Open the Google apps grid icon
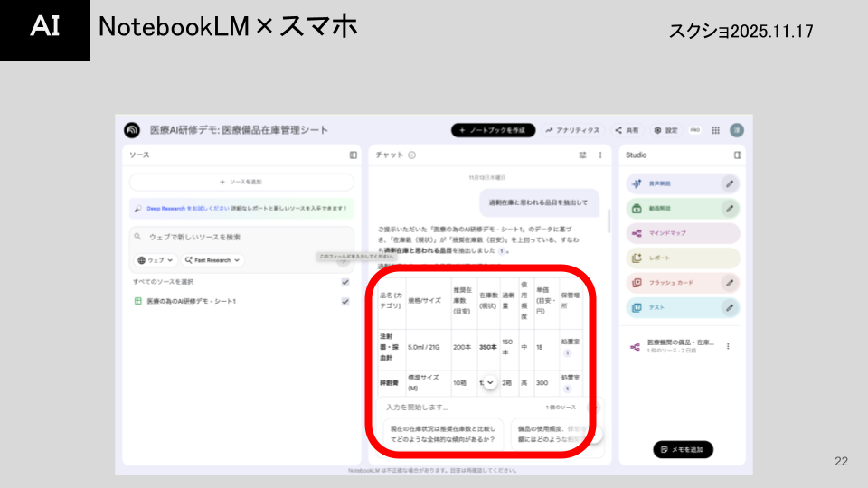The width and height of the screenshot is (868, 488). coord(716,130)
